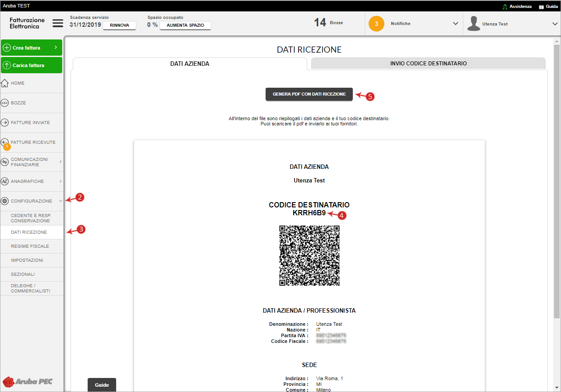Click the 14 Bozze counter

click(x=329, y=22)
